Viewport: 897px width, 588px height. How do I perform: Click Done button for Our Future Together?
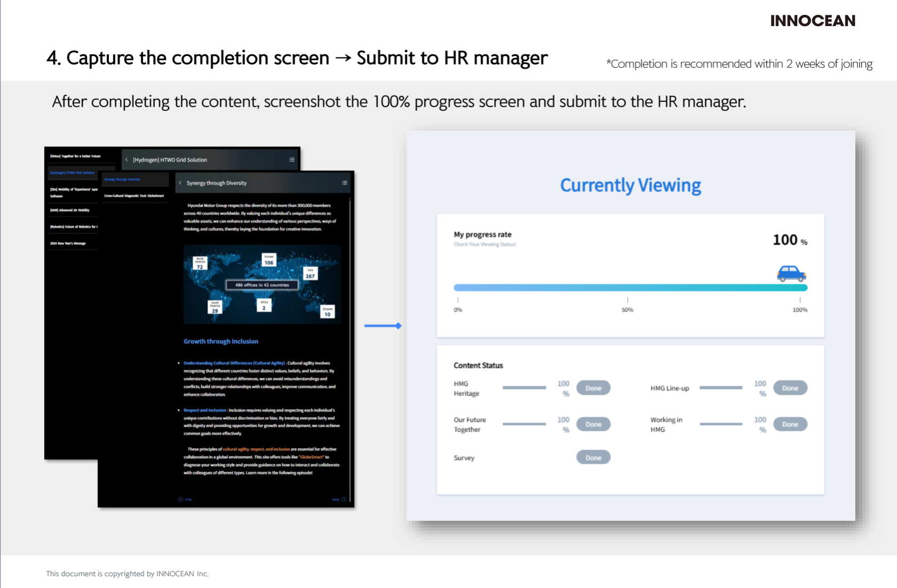(x=593, y=424)
